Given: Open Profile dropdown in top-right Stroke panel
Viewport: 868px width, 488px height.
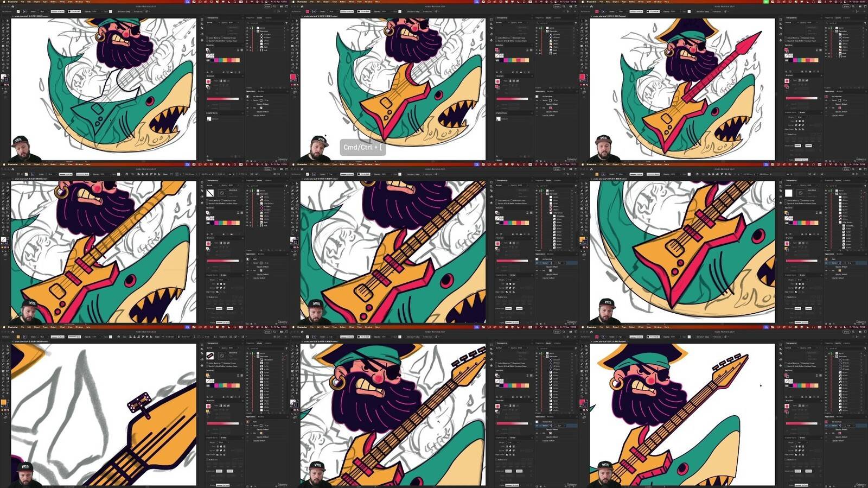Looking at the screenshot, I should 802,160.
